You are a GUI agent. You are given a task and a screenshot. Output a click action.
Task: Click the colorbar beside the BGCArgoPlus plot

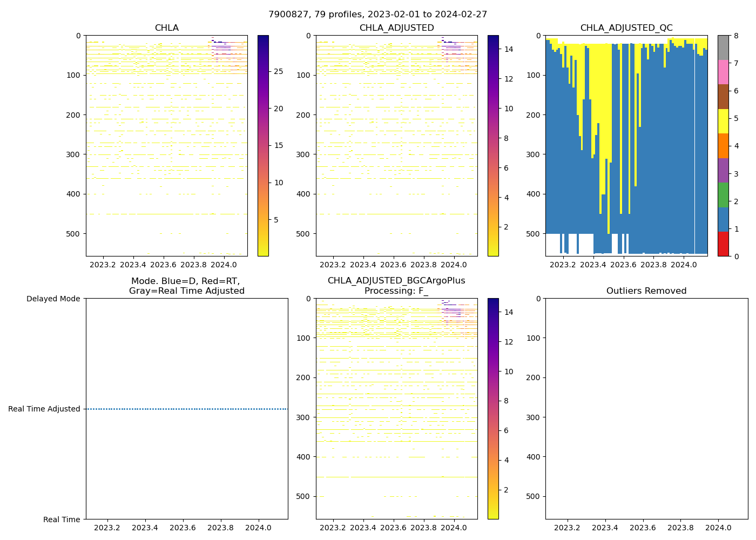(493, 409)
